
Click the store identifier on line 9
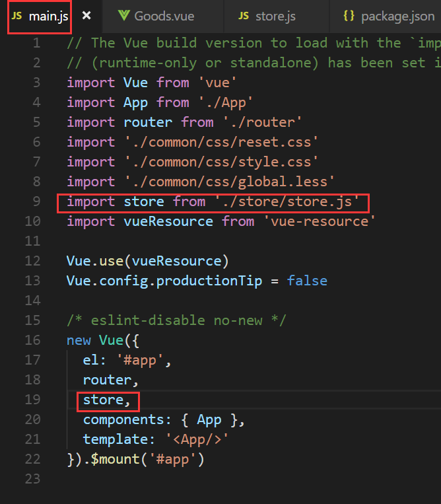click(x=144, y=202)
